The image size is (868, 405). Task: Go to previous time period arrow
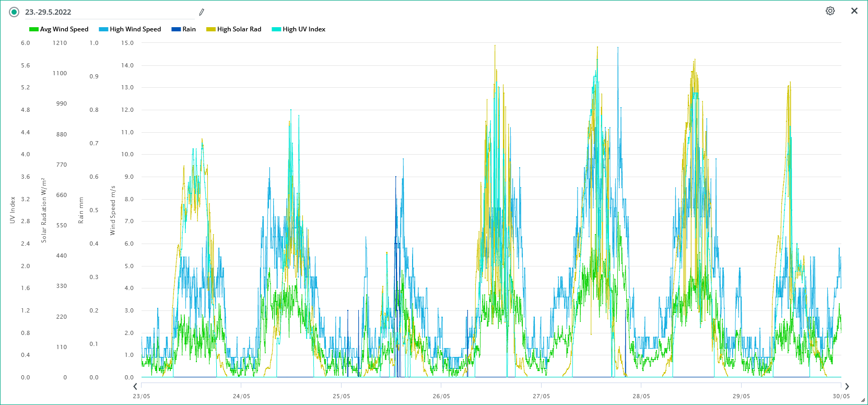135,387
